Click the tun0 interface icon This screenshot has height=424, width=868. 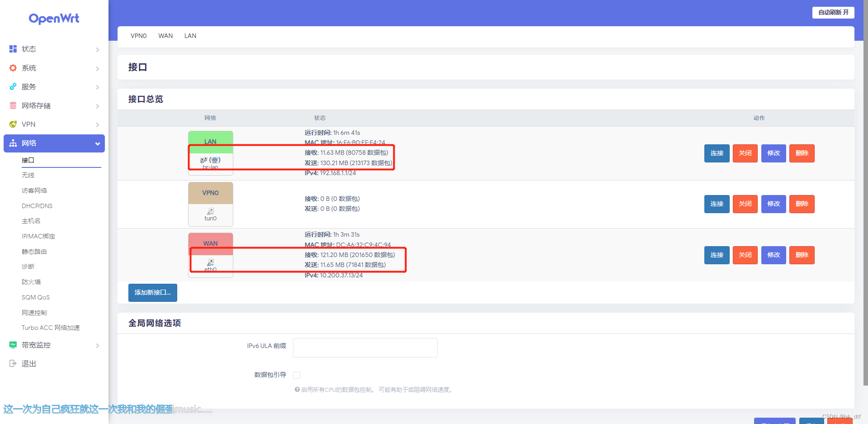211,211
